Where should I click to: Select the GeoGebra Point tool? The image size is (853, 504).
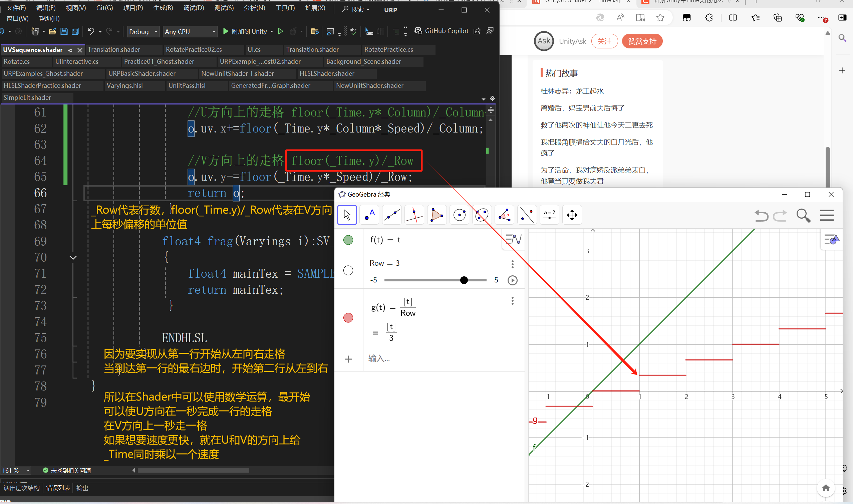coord(369,215)
